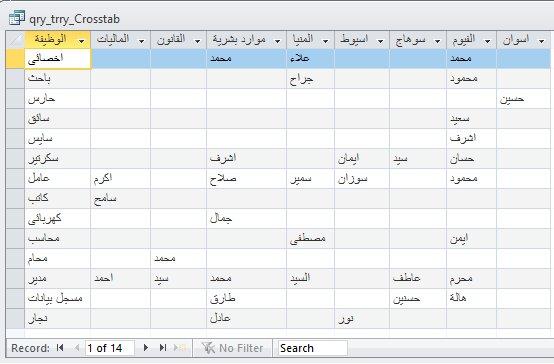This screenshot has height=364, width=554.
Task: Click the محرم cell in مدير row
Action: (471, 278)
